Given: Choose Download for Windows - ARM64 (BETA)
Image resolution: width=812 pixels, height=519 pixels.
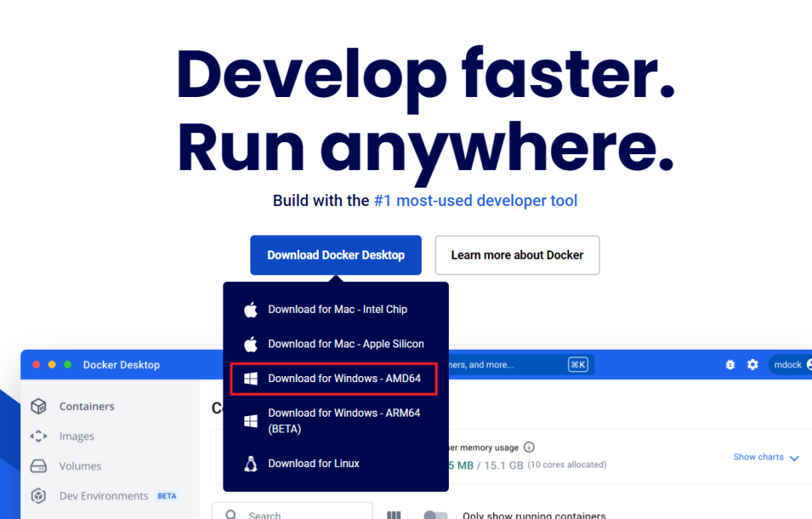Looking at the screenshot, I should 344,420.
